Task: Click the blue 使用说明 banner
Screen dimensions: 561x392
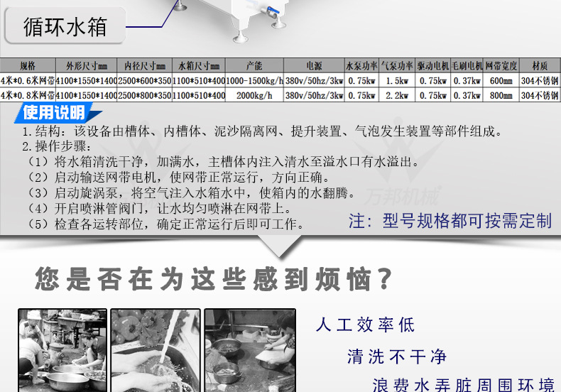Action: (x=54, y=113)
